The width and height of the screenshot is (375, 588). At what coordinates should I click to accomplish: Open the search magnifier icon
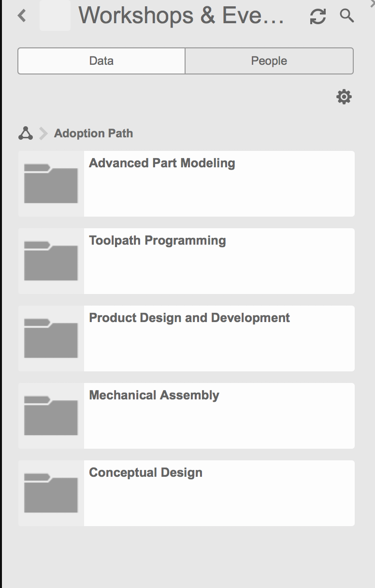346,15
